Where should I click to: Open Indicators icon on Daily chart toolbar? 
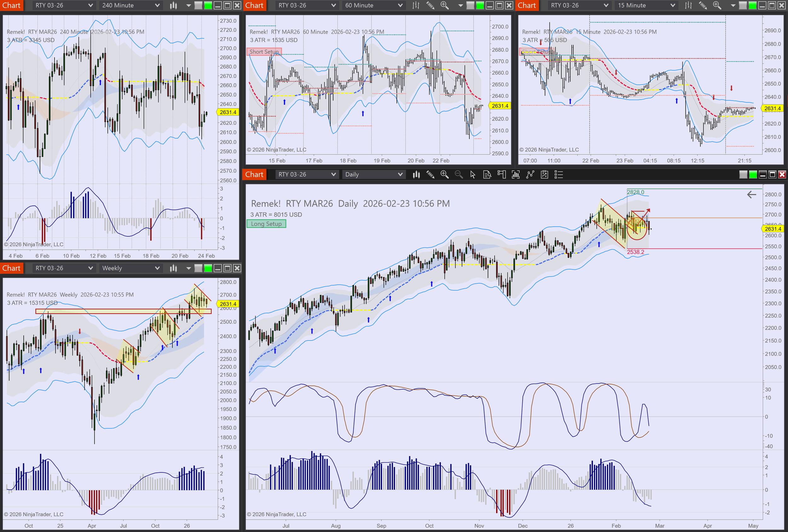coord(530,175)
